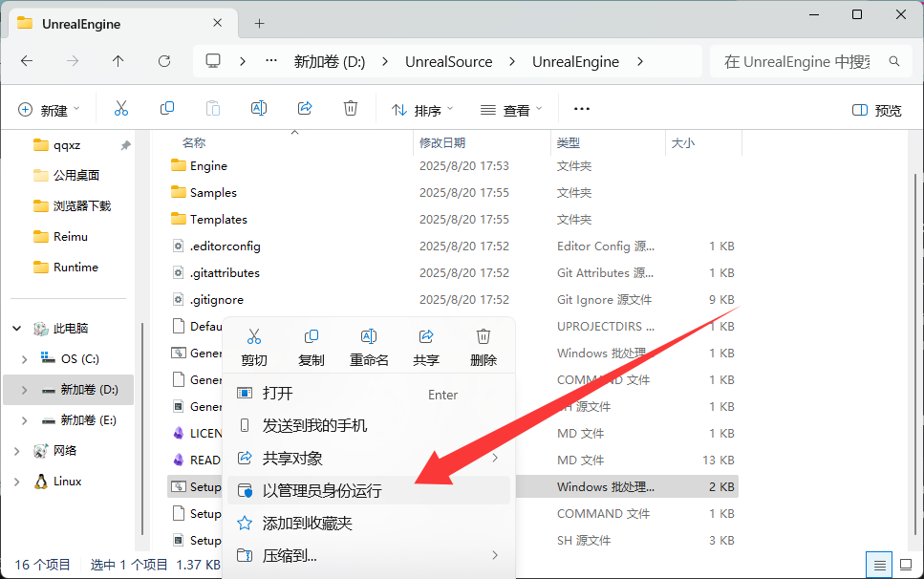Go up one folder level
924x579 pixels.
click(118, 61)
